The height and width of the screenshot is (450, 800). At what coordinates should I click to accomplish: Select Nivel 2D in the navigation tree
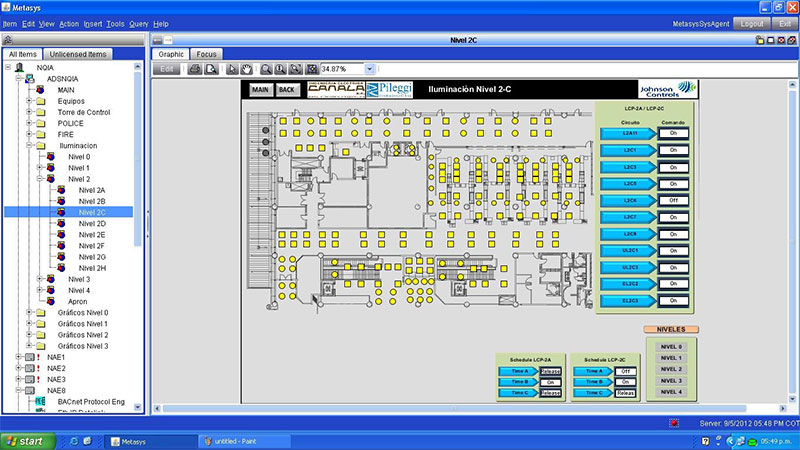click(x=92, y=223)
